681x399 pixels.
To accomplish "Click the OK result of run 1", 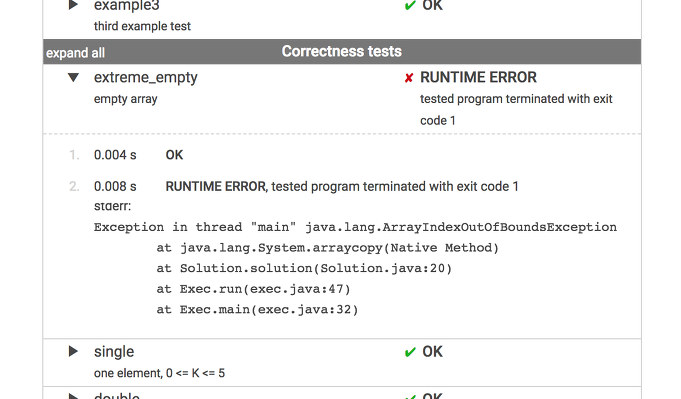I will (x=174, y=155).
